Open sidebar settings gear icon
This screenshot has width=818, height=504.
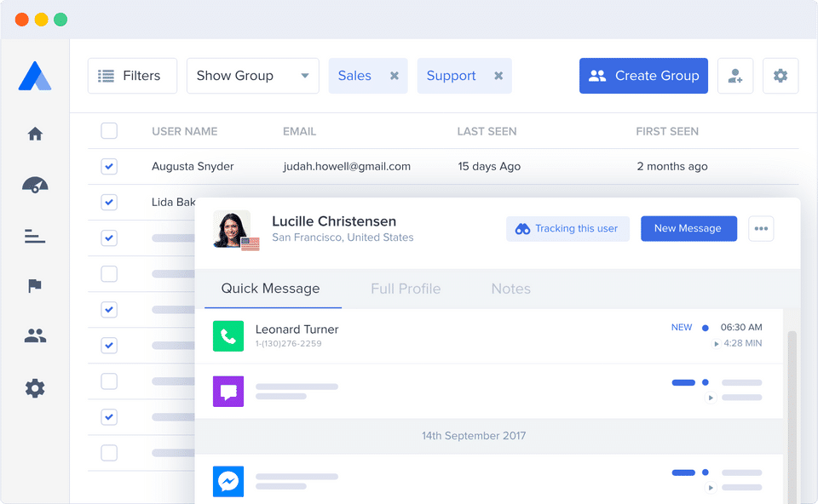(35, 388)
